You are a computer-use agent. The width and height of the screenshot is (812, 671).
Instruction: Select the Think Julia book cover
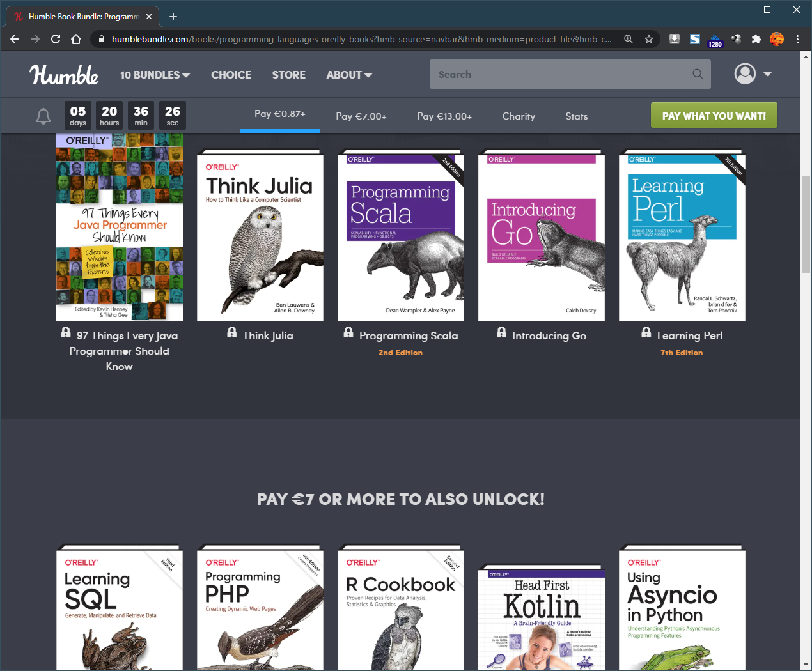tap(260, 236)
